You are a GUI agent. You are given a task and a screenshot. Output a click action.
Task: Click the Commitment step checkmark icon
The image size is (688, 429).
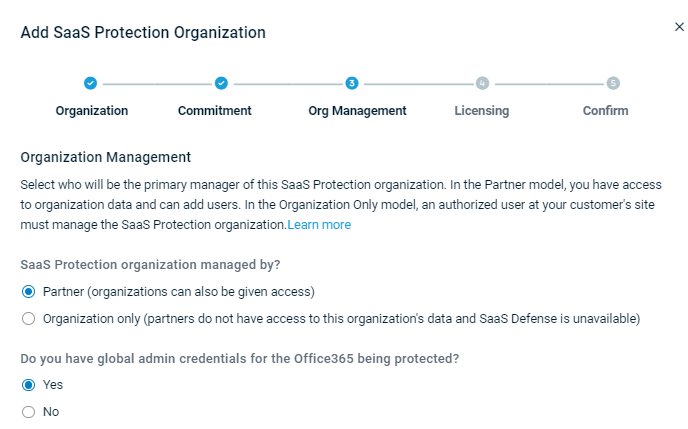[221, 83]
